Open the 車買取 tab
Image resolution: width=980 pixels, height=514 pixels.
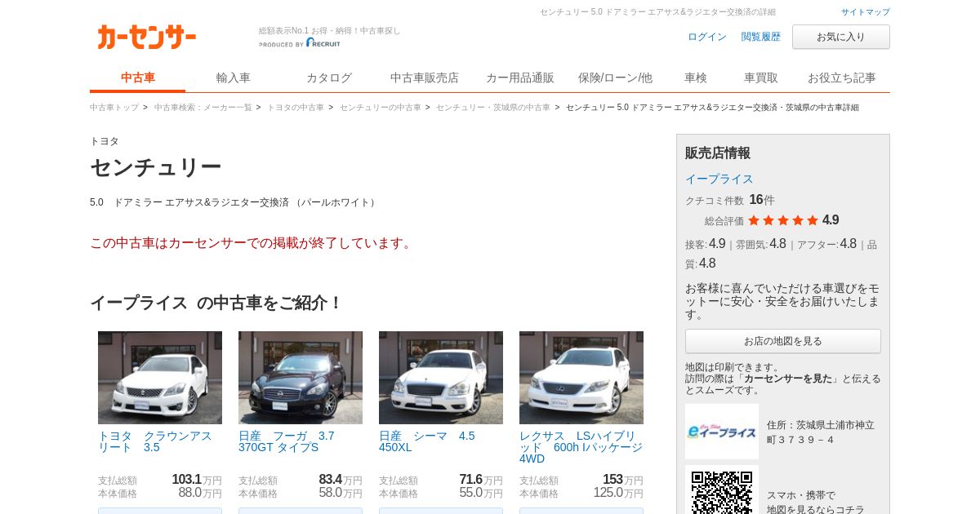761,78
